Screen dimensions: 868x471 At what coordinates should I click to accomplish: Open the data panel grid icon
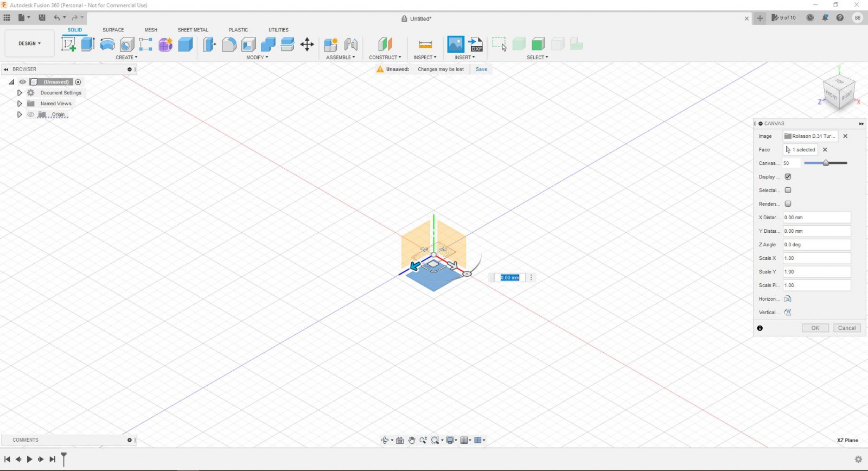pyautogui.click(x=7, y=18)
